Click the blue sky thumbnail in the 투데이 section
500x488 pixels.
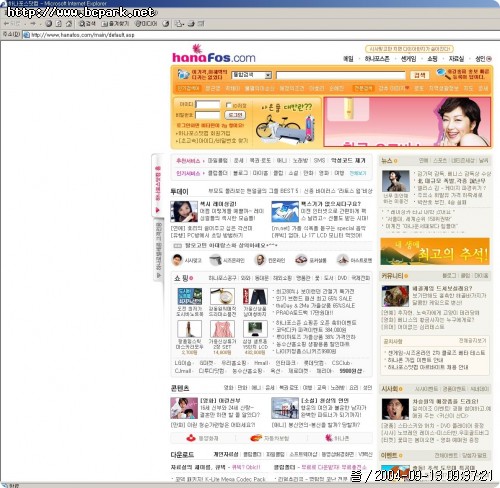tap(285, 212)
